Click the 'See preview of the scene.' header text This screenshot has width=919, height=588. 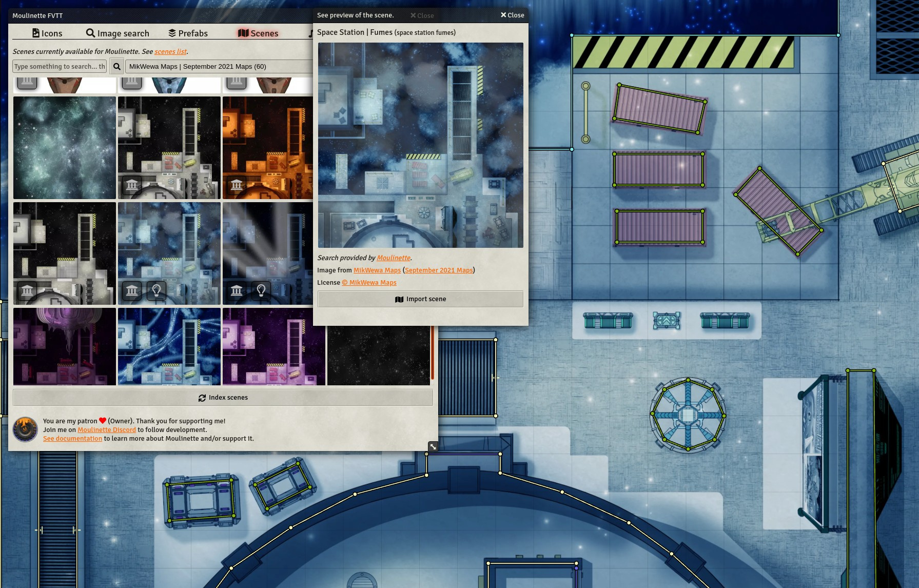356,15
